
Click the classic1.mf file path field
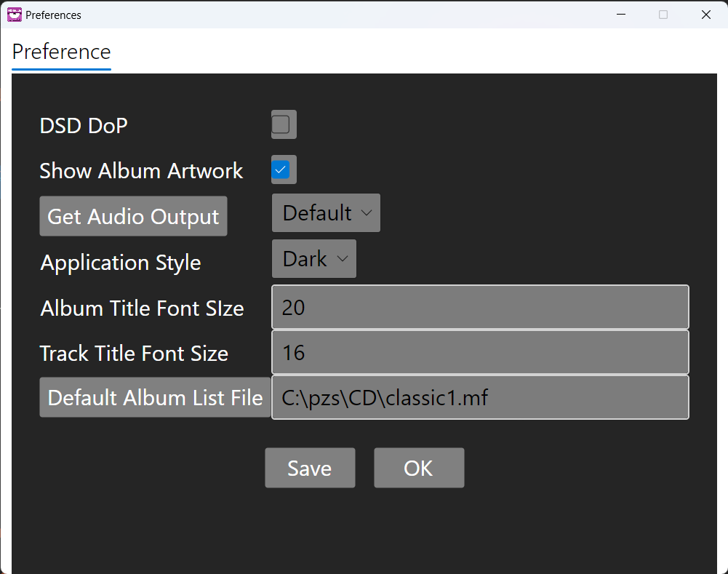(480, 398)
